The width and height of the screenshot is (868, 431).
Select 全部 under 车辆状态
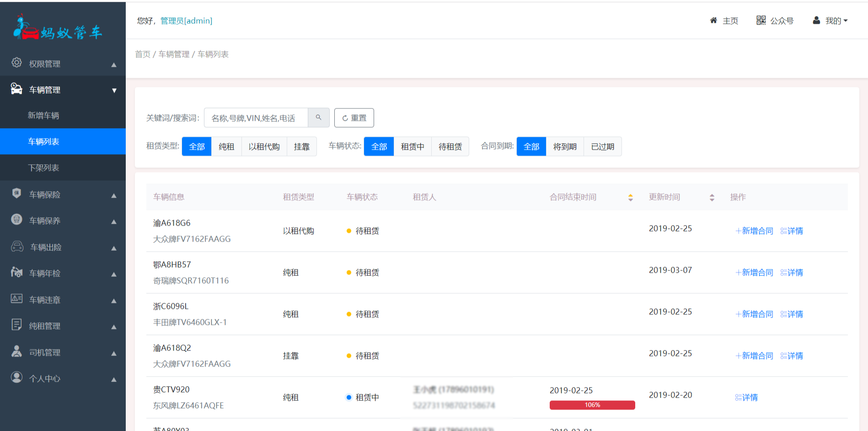click(379, 146)
